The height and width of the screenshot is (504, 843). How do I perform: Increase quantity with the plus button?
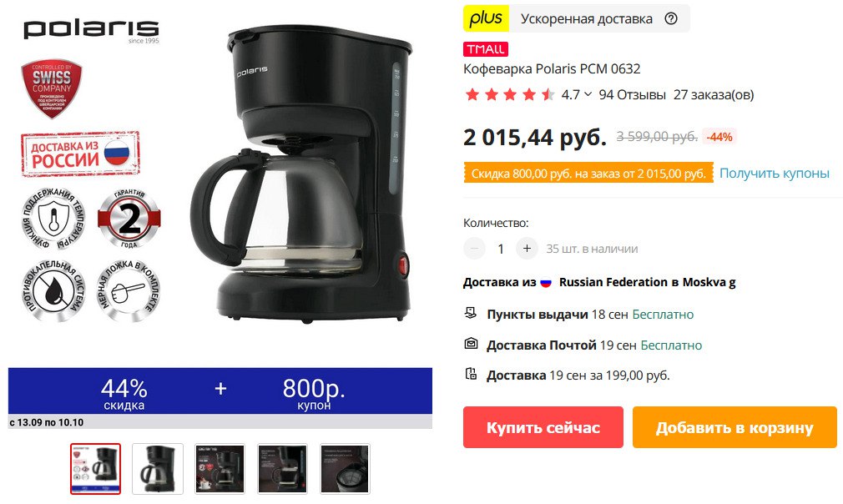tap(527, 248)
